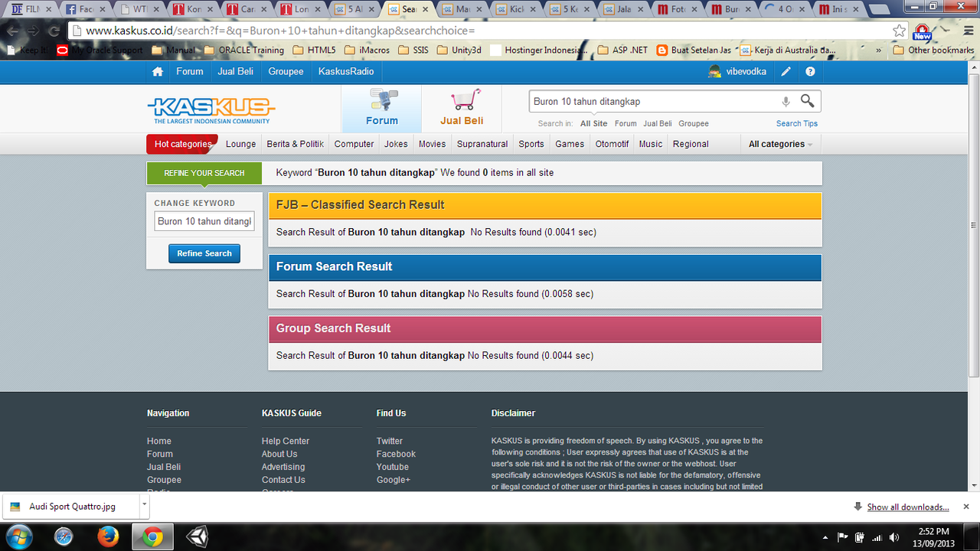Go to the KASKUS home icon
The height and width of the screenshot is (551, 980).
click(x=157, y=71)
